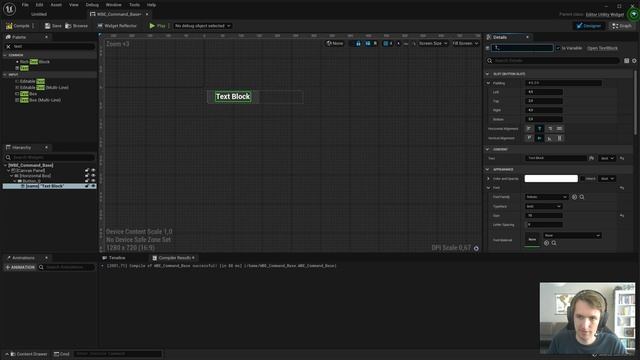Compile the widget blueprint
Image resolution: width=640 pixels, height=360 pixels.
click(18, 26)
